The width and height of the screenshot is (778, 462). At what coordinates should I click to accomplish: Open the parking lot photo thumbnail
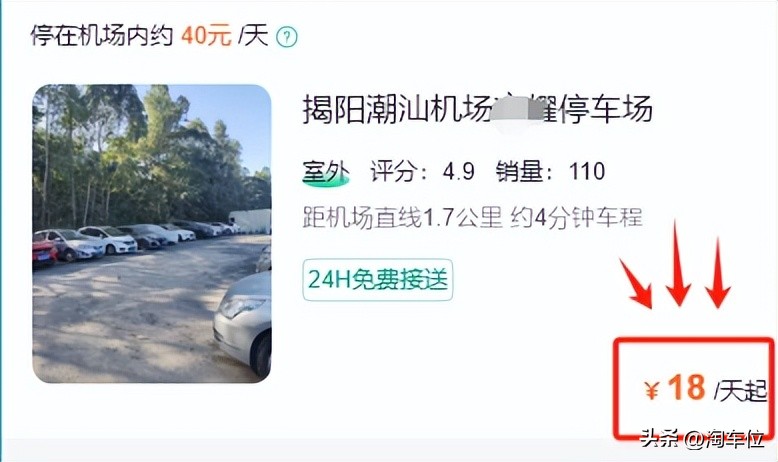(x=152, y=234)
